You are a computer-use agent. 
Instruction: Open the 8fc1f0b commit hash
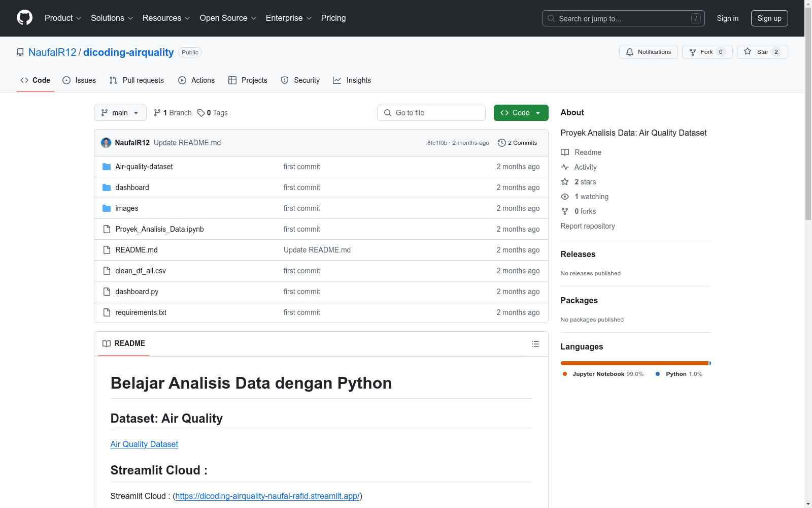[x=437, y=143]
